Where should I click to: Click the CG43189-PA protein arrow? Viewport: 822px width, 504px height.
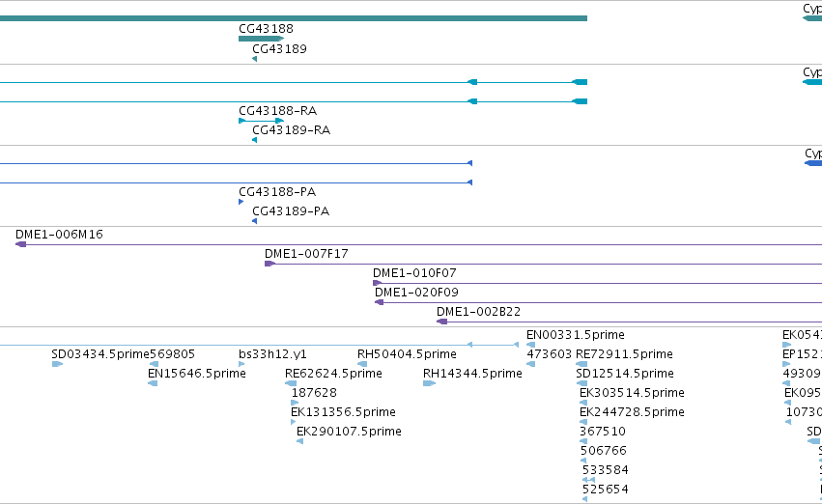pyautogui.click(x=254, y=221)
